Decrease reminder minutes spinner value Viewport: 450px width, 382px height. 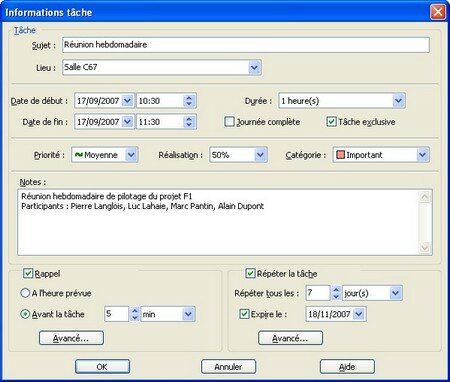pos(134,317)
